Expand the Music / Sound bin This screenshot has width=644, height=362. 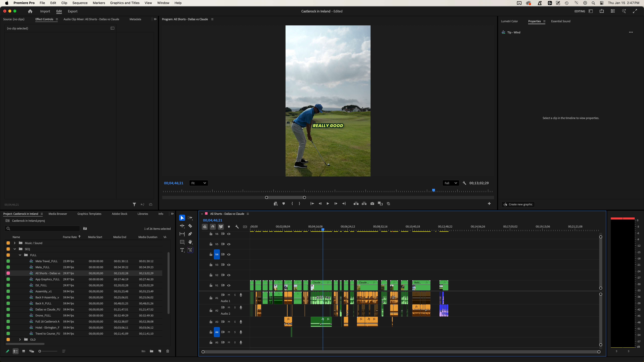click(15, 243)
